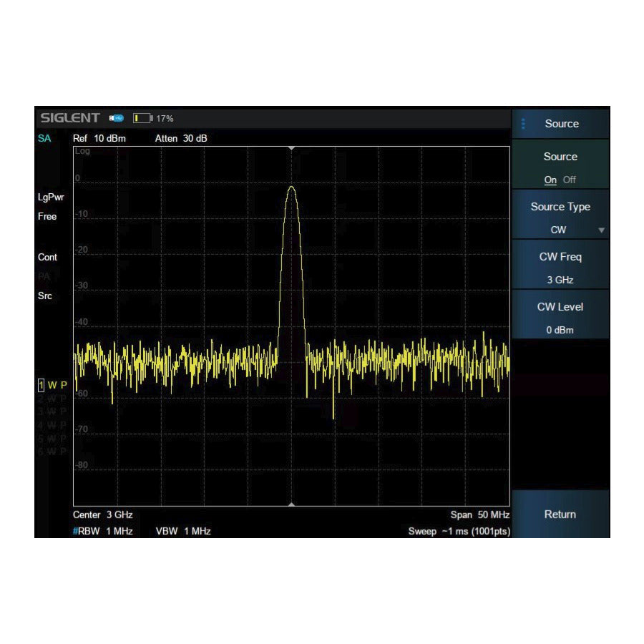Click the Source Type dropdown arrow
The image size is (644, 644).
[x=601, y=230]
